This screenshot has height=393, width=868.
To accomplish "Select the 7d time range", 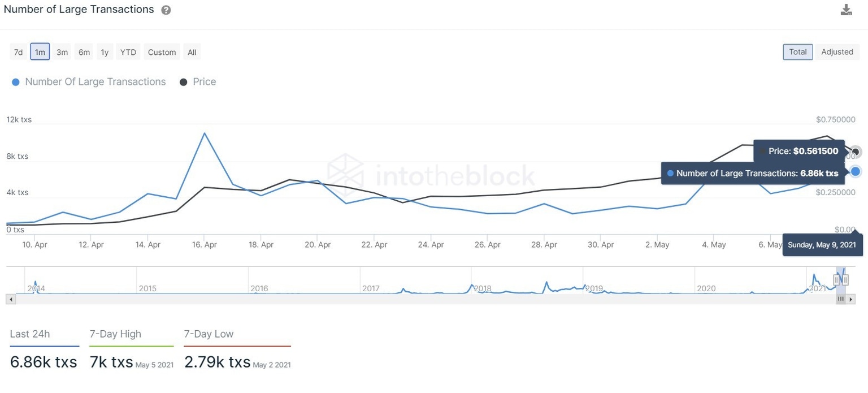I will (x=18, y=51).
